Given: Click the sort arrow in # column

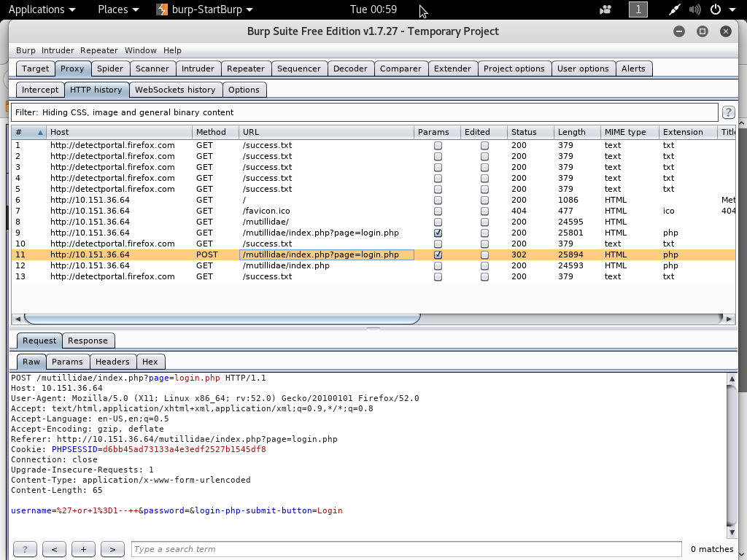Looking at the screenshot, I should point(40,133).
